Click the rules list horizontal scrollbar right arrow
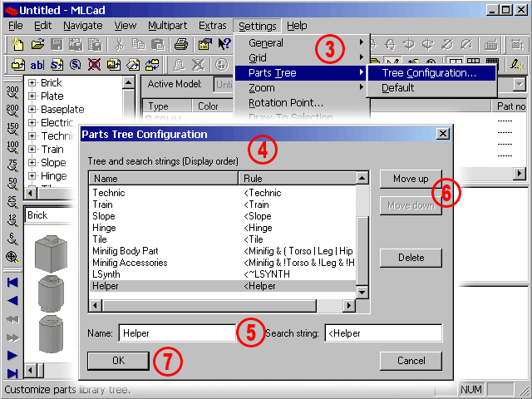532x399 pixels. [x=349, y=306]
